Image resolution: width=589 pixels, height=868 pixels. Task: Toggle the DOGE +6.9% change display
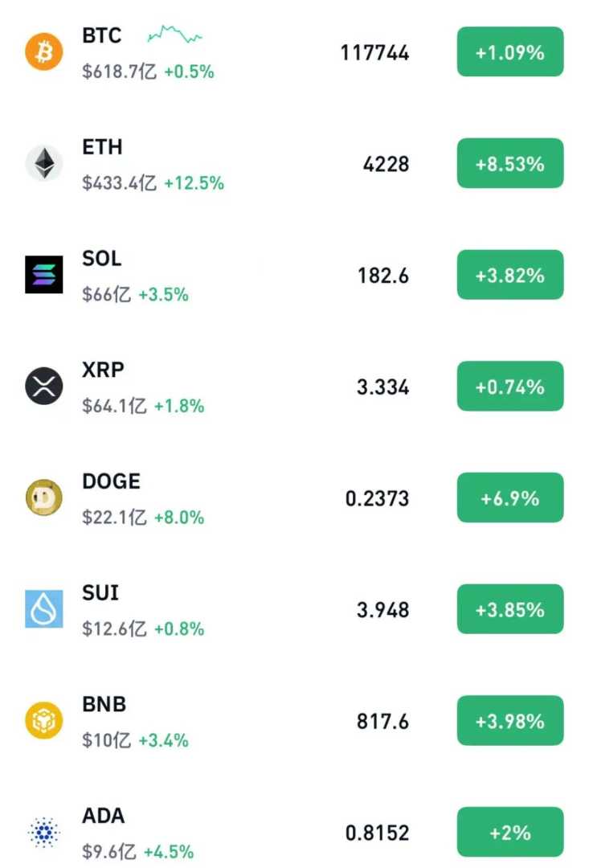click(510, 498)
